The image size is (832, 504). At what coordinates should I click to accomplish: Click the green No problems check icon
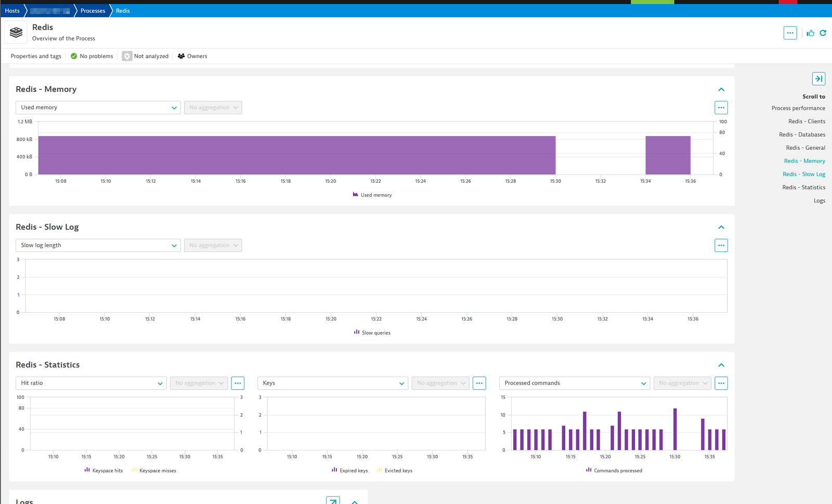tap(74, 56)
